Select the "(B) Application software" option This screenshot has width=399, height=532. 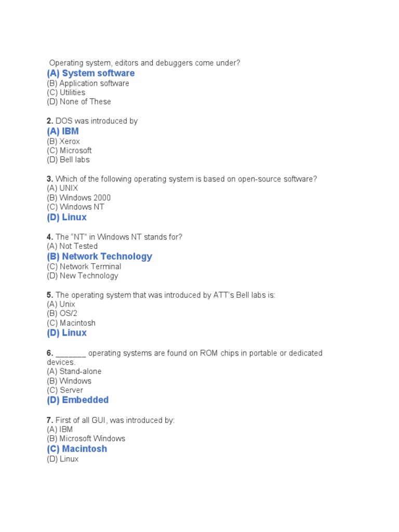click(88, 83)
